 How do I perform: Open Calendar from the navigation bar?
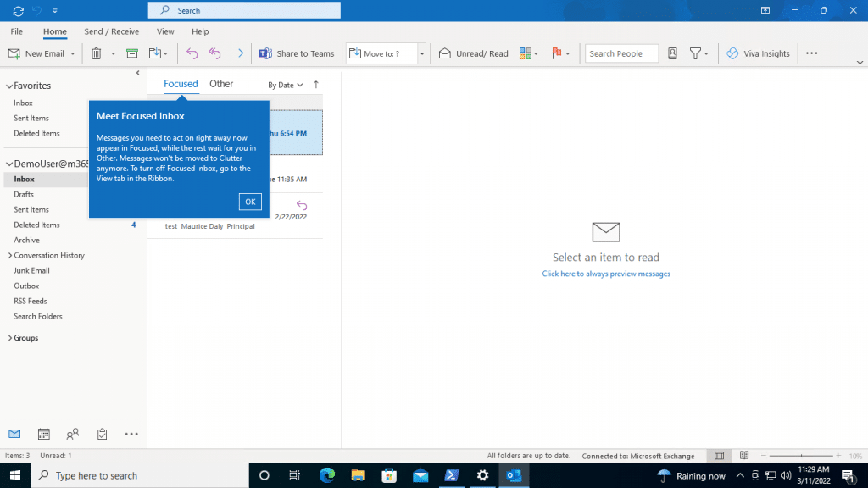[x=44, y=435]
